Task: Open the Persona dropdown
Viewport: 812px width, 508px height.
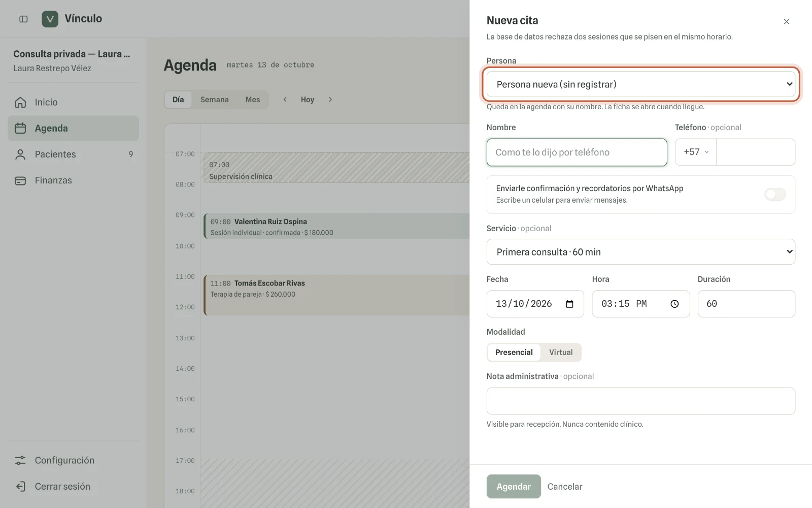Action: [x=641, y=84]
